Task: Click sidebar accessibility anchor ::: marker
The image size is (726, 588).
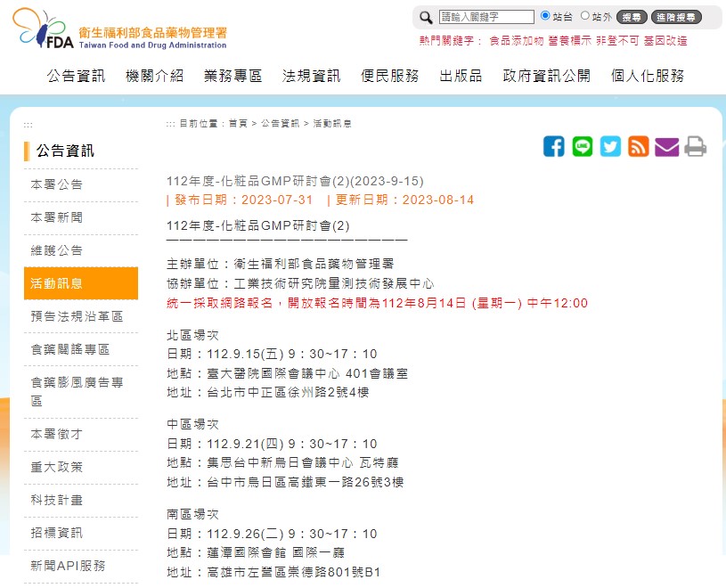Action: pos(29,125)
